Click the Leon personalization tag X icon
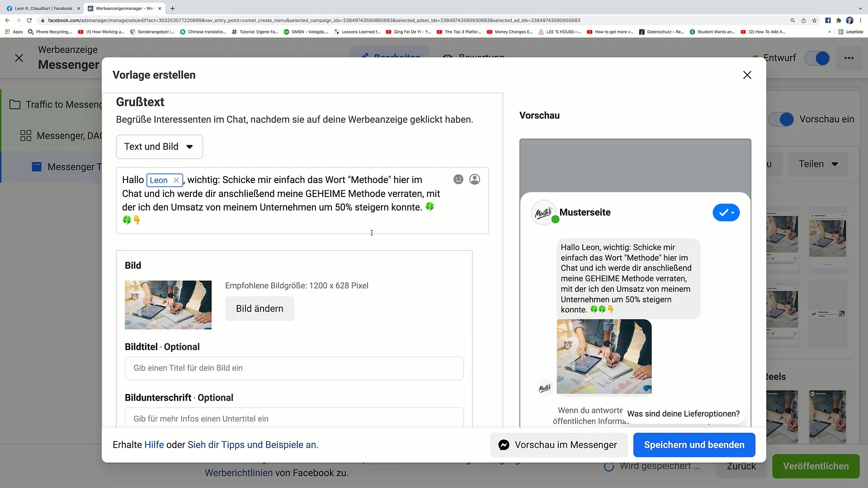 click(176, 180)
